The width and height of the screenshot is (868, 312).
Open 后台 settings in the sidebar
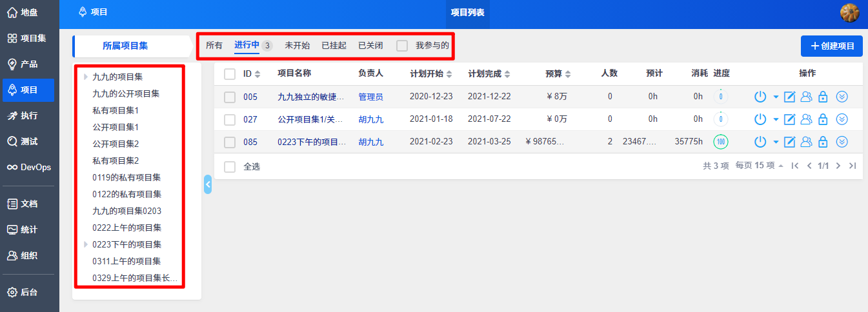click(29, 292)
